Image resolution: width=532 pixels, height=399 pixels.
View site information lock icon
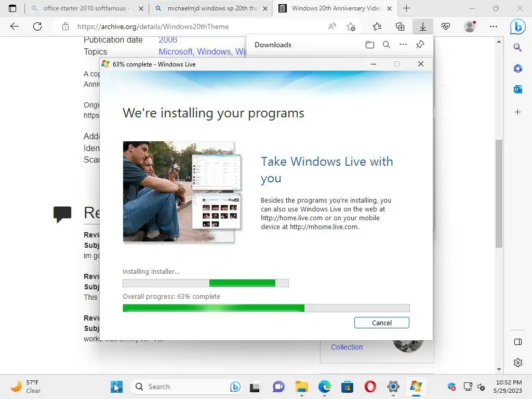click(65, 26)
